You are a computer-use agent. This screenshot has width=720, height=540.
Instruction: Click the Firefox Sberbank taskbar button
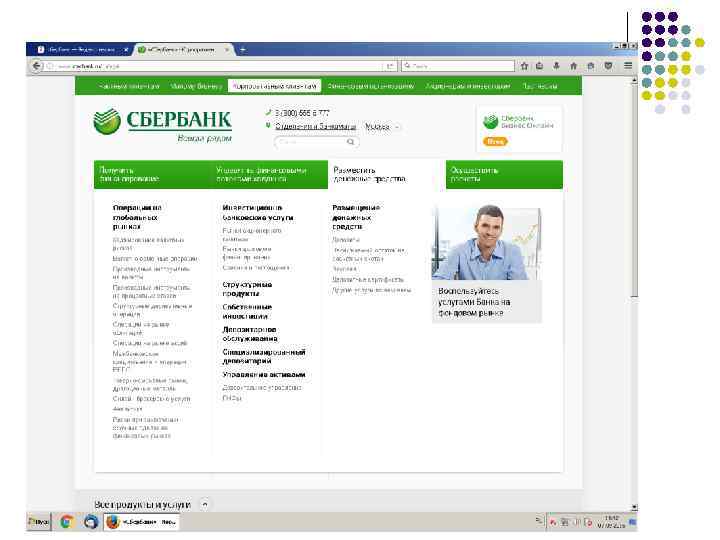point(141,522)
